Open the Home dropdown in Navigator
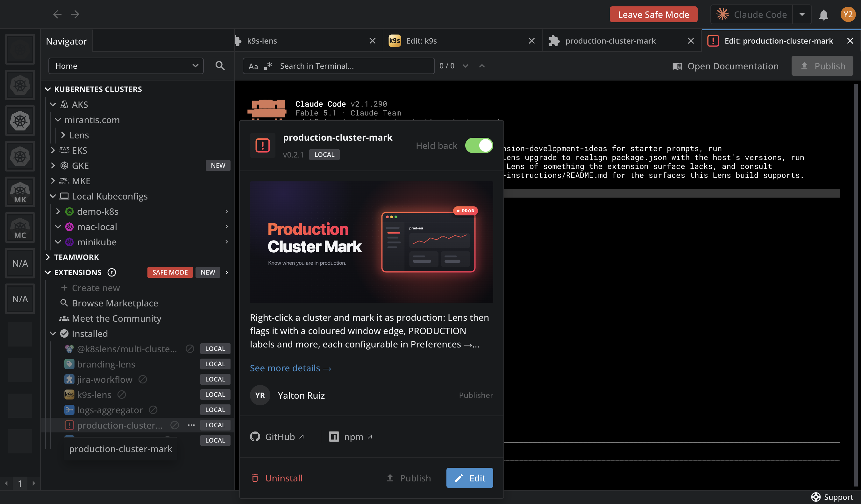Viewport: 861px width, 504px height. (x=126, y=66)
